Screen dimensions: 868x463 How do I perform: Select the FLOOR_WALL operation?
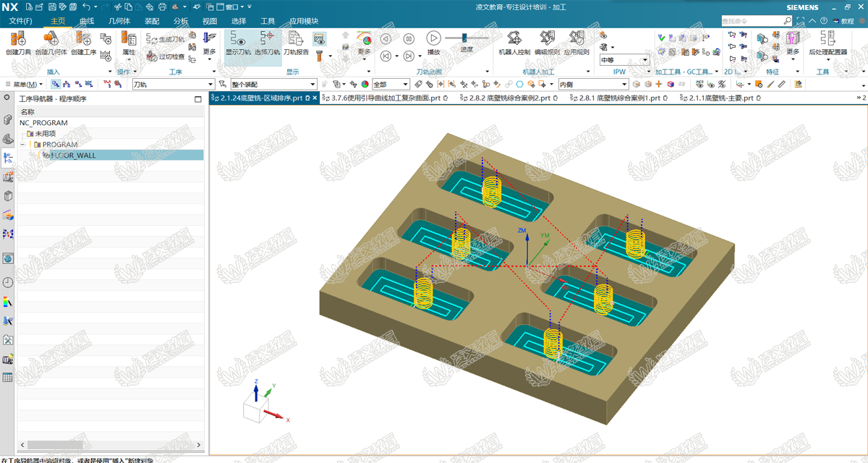point(72,156)
